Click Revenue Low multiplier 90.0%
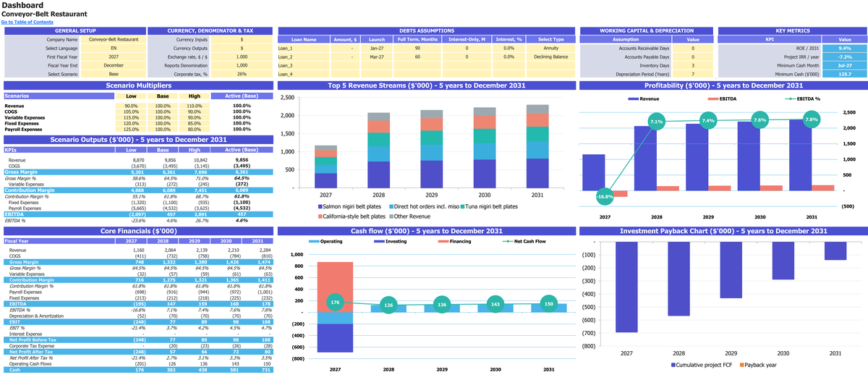This screenshot has height=375, width=868. [131, 106]
